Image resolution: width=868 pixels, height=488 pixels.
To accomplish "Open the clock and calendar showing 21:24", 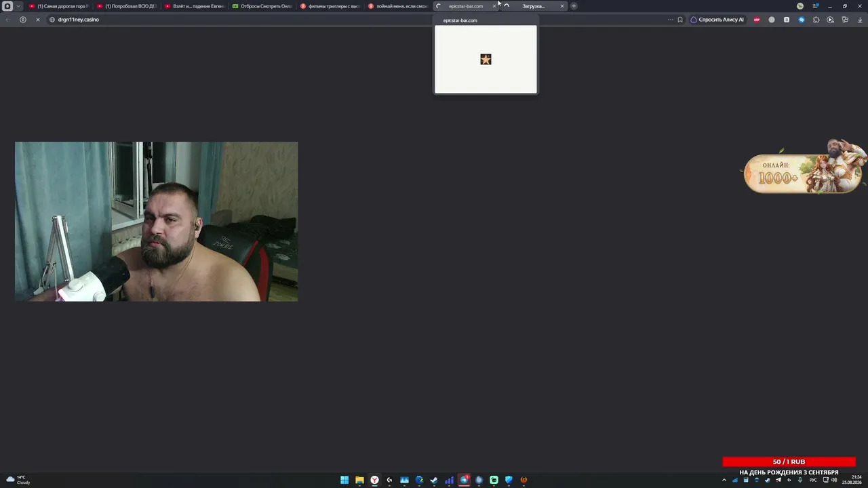I will coord(852,480).
